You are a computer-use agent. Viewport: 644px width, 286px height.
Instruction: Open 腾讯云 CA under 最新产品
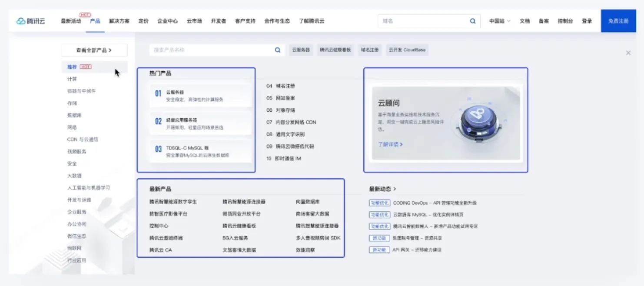161,250
